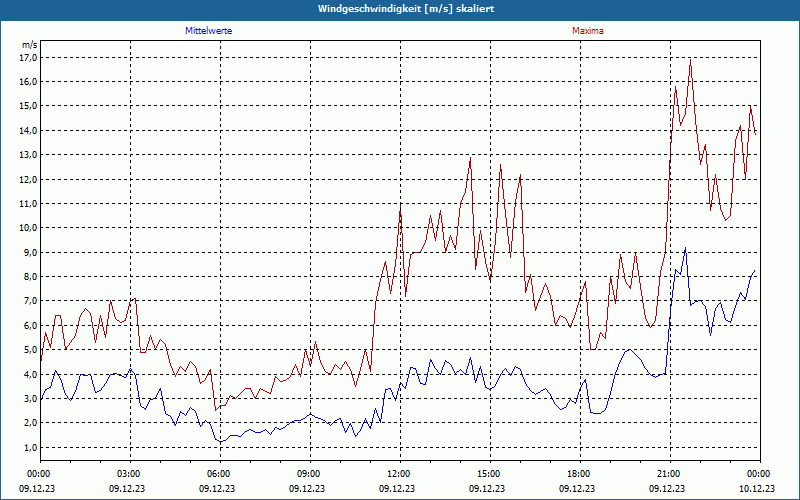Click the 09:00 time label on the x-axis
The image size is (800, 500).
pos(311,473)
